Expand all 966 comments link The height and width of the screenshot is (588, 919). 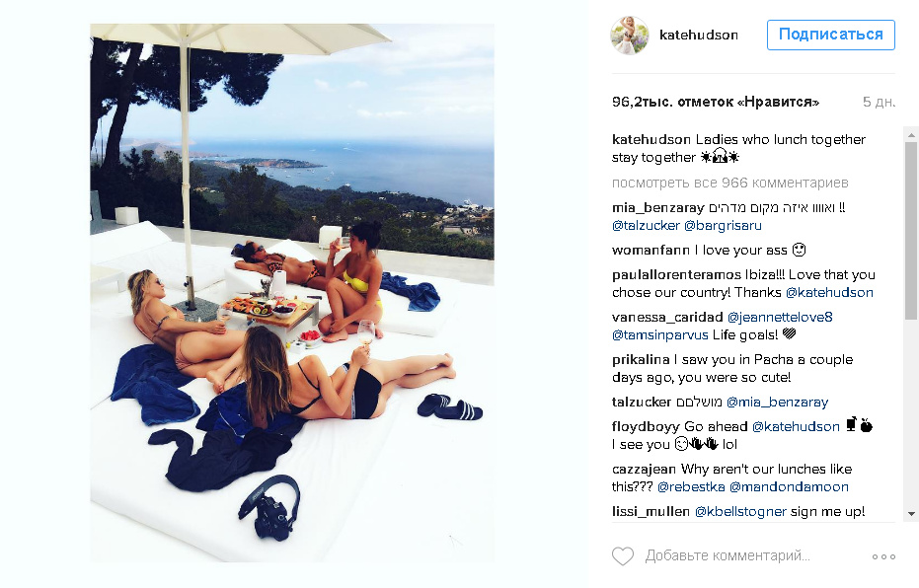pos(729,183)
